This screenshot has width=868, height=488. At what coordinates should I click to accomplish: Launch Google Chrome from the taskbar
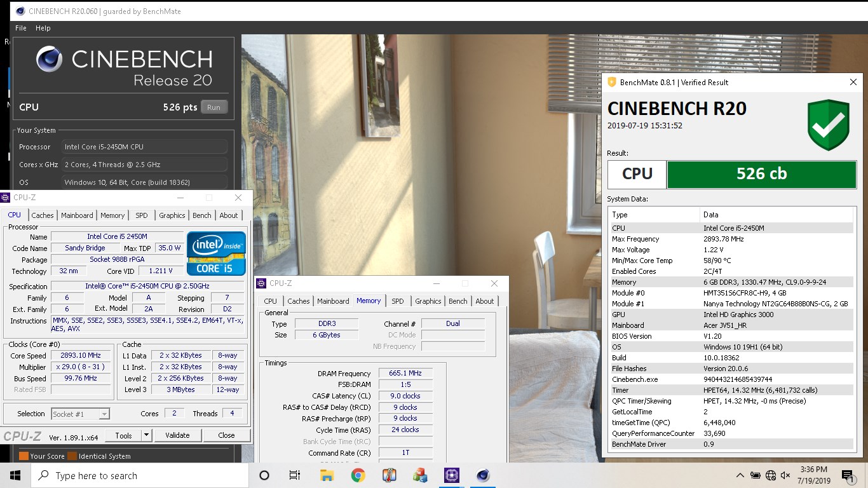click(358, 475)
